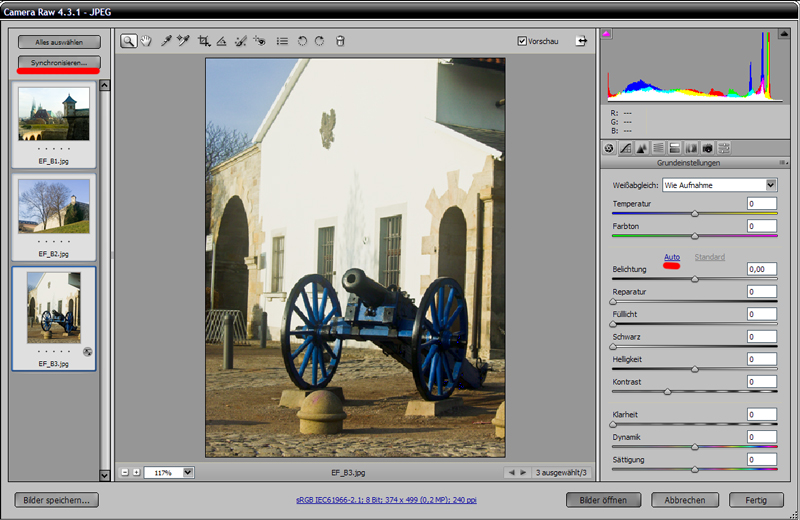Open the Grundeinstellungen panel options menu

pos(783,162)
